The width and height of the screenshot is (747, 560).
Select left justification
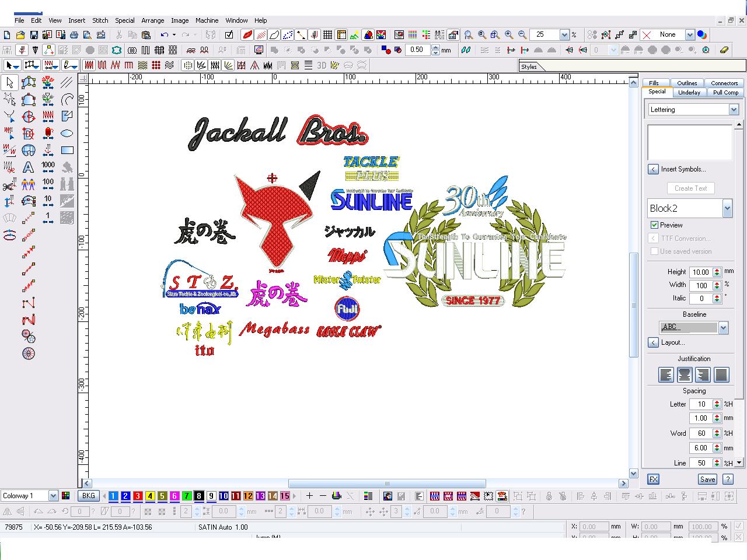666,375
